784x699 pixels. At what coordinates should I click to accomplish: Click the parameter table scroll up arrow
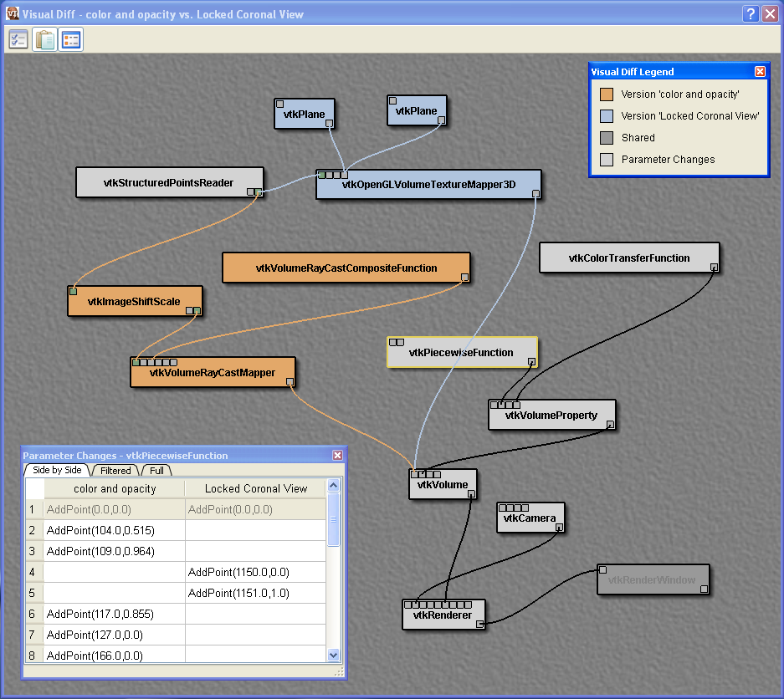[x=334, y=485]
